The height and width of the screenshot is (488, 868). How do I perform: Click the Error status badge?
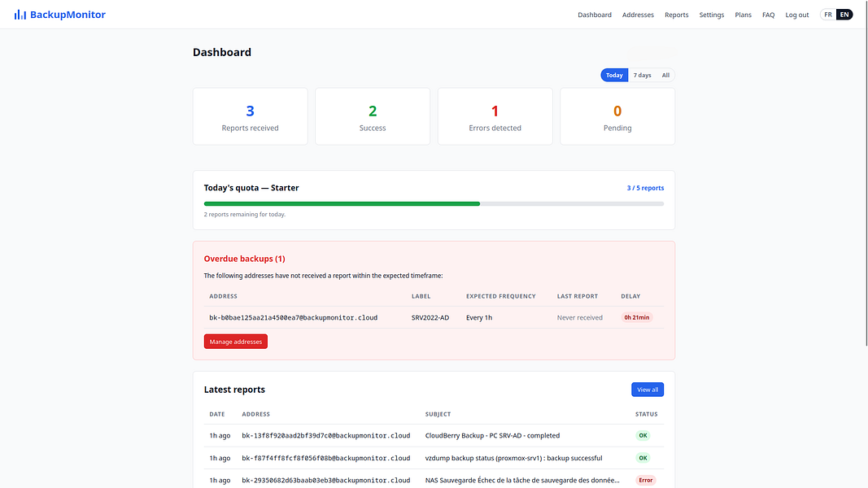(x=645, y=480)
